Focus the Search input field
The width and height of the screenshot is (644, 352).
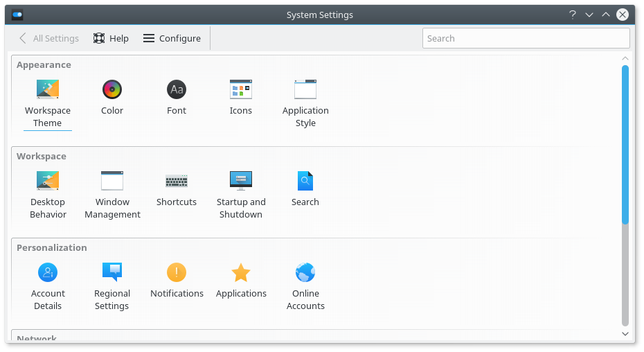[x=526, y=38]
